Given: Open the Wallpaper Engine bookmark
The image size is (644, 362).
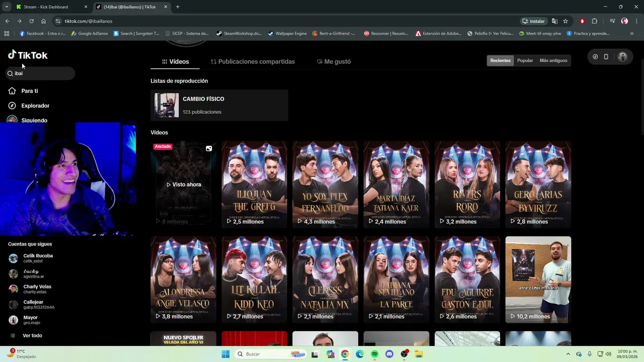Looking at the screenshot, I should pyautogui.click(x=287, y=34).
